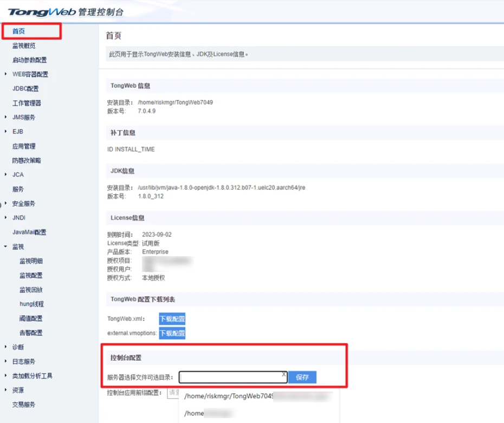Viewport: 504px width, 423px height.
Task: Expand the 类加载分析工具 arrow
Action: pos(5,375)
